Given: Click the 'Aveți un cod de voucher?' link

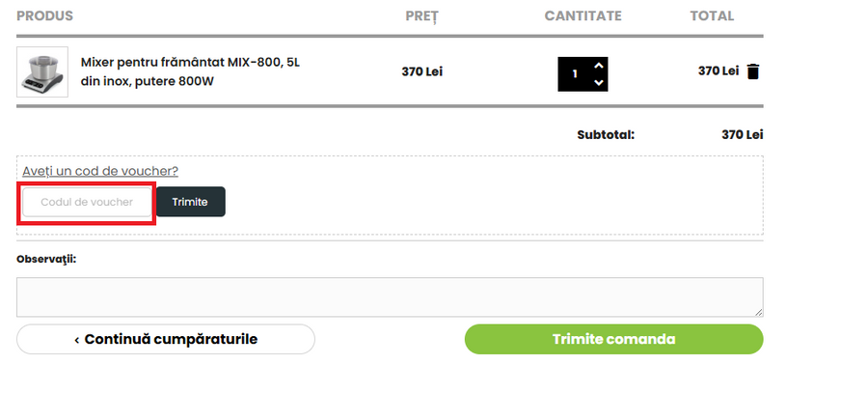Looking at the screenshot, I should tap(100, 171).
